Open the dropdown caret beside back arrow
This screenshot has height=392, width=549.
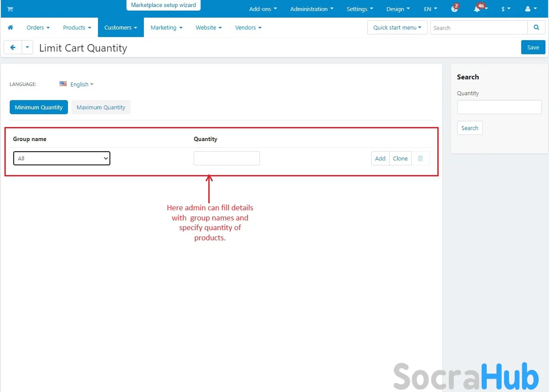(x=27, y=48)
